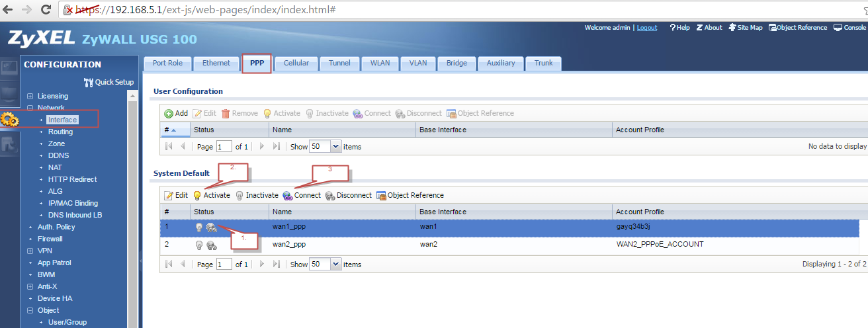Click the Add icon in User Configuration
This screenshot has height=328, width=868.
169,113
